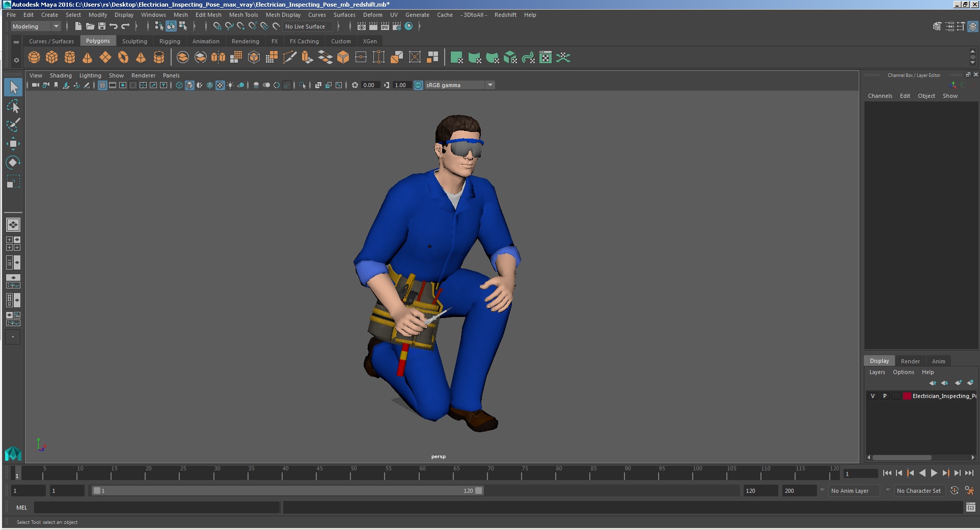The width and height of the screenshot is (980, 530).
Task: Click the gamma value field showing 1.00
Action: [401, 85]
